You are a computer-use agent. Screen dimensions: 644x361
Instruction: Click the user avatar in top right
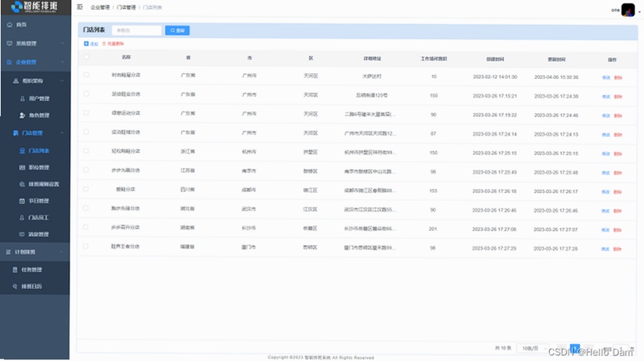(x=628, y=10)
